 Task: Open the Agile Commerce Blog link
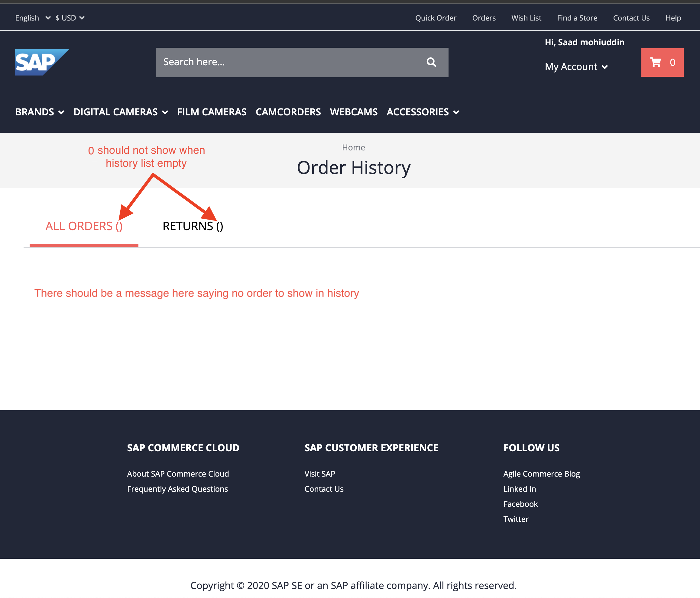click(542, 474)
